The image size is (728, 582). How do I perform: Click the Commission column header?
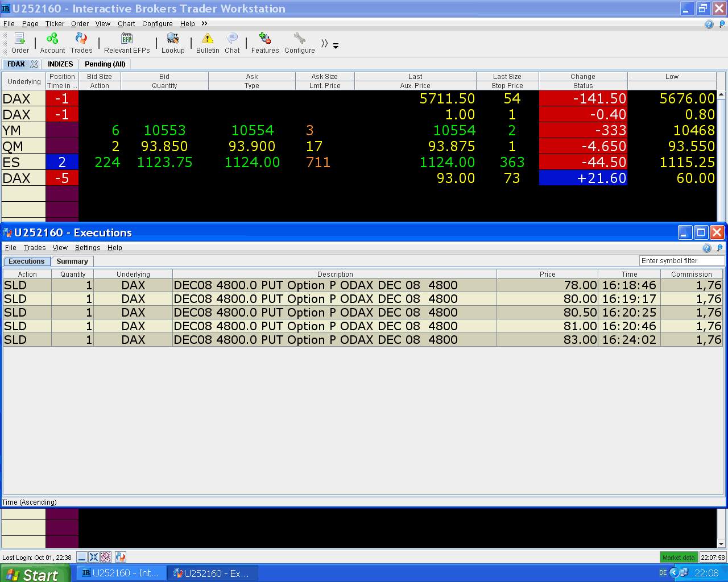click(x=692, y=274)
